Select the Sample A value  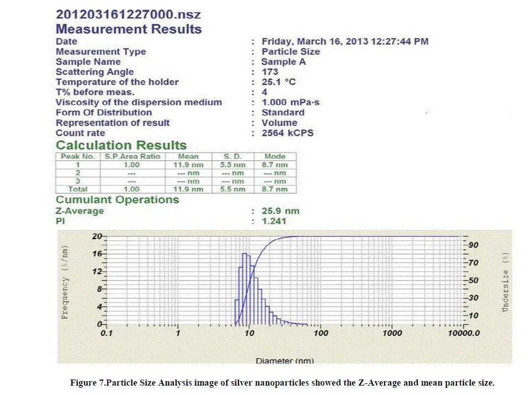tap(283, 62)
